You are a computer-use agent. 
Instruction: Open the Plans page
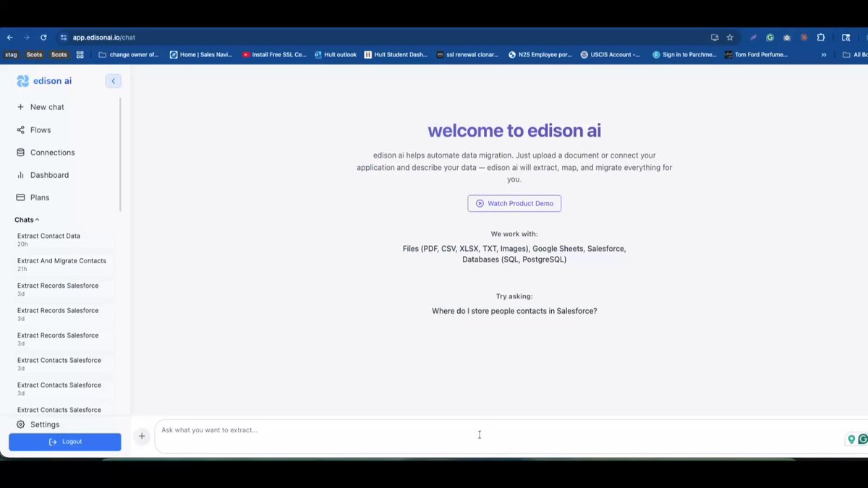[x=33, y=197]
